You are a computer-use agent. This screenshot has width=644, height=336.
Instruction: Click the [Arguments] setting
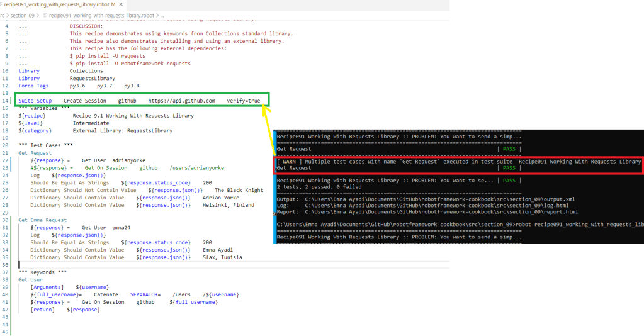(x=47, y=287)
